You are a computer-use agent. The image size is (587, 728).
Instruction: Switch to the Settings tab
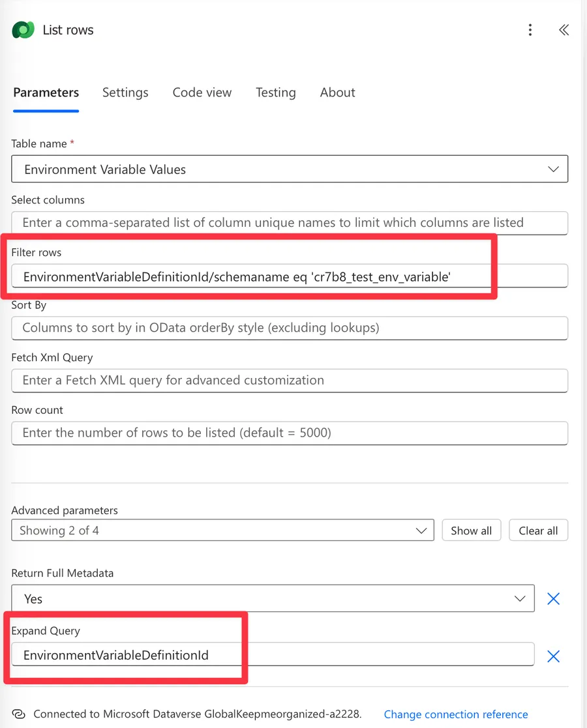click(125, 93)
